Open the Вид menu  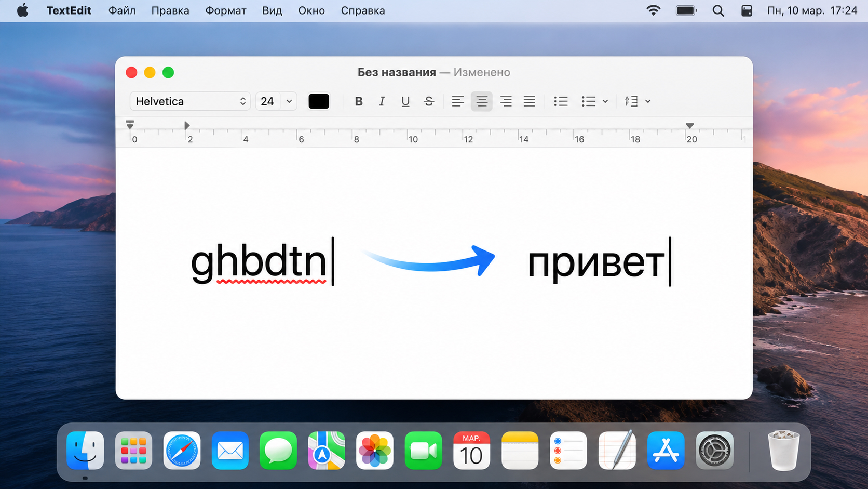(272, 10)
